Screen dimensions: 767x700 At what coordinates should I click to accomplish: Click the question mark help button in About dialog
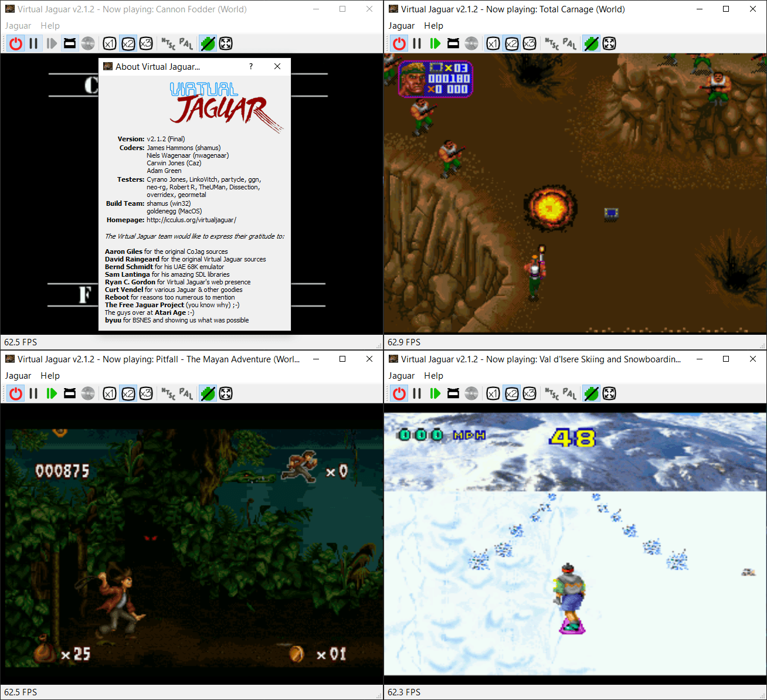pos(251,66)
